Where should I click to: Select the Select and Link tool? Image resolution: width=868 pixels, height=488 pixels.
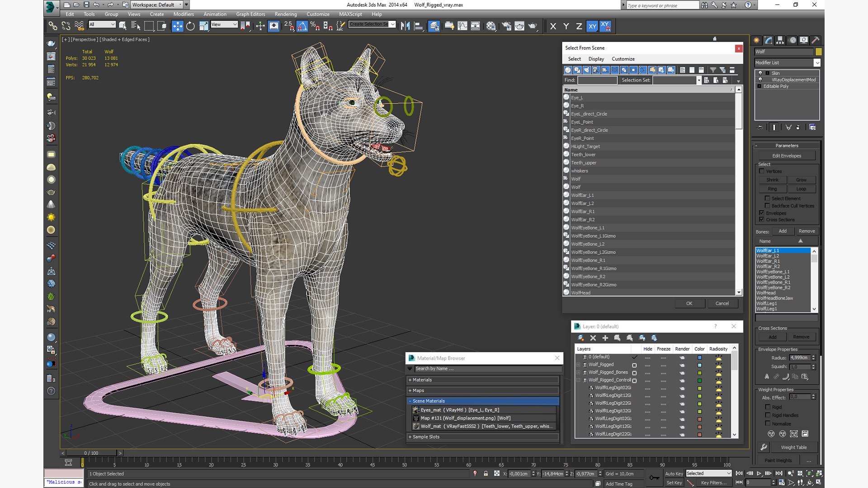(x=53, y=26)
